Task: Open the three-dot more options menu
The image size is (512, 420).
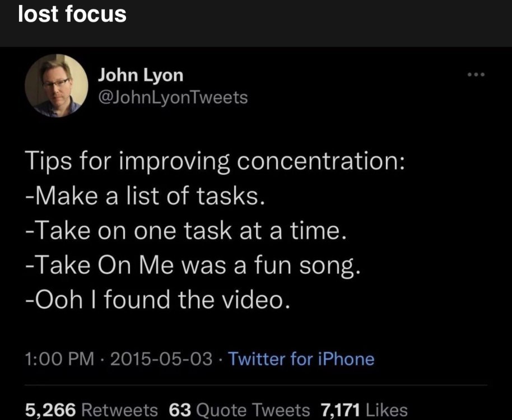Action: (x=476, y=74)
